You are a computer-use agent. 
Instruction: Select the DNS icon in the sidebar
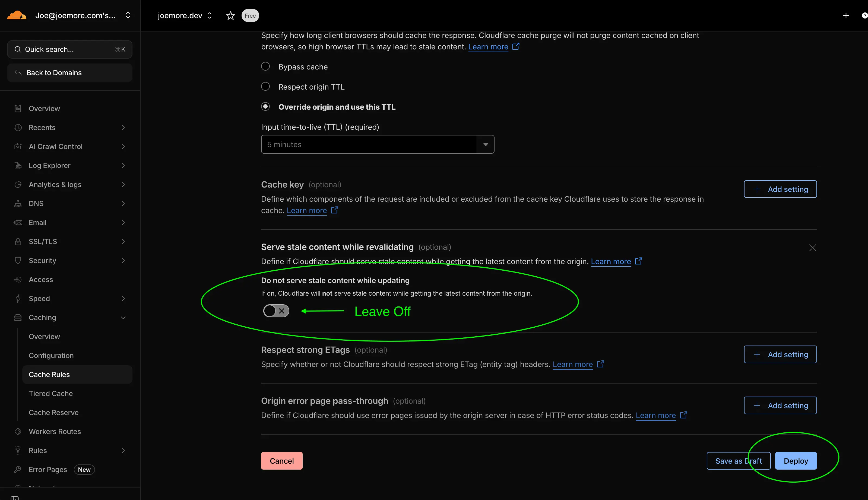click(x=18, y=203)
